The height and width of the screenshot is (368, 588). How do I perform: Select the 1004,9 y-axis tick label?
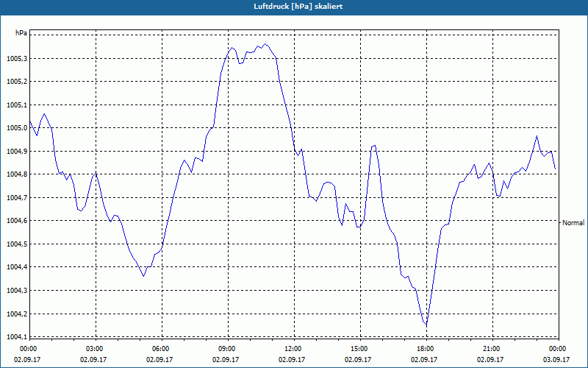click(17, 152)
